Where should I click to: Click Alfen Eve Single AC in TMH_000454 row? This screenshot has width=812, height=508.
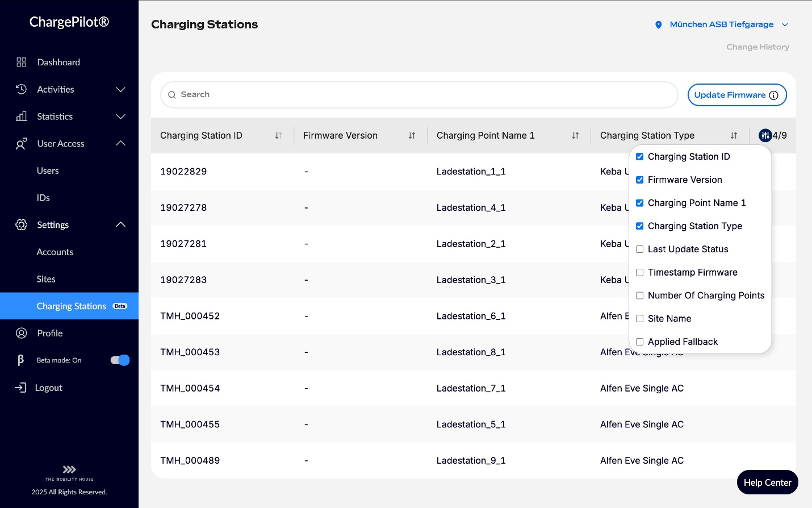[x=642, y=388]
